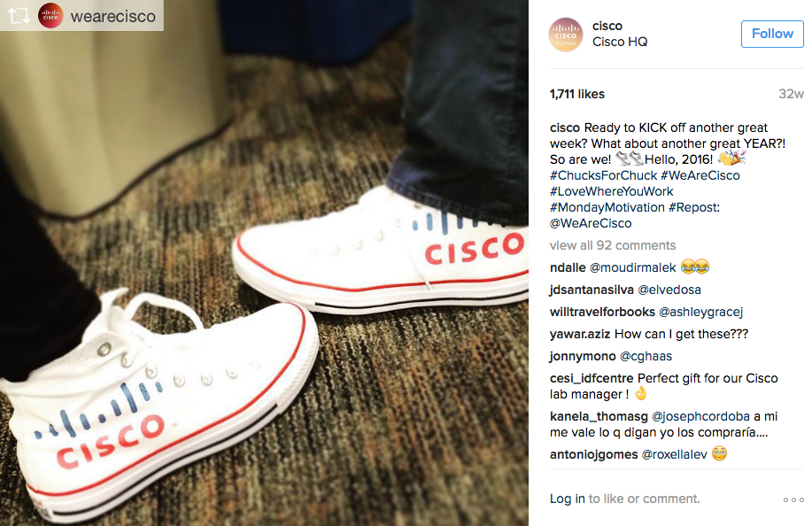The height and width of the screenshot is (526, 812).
Task: Open the ndalle commenter profile
Action: (568, 267)
